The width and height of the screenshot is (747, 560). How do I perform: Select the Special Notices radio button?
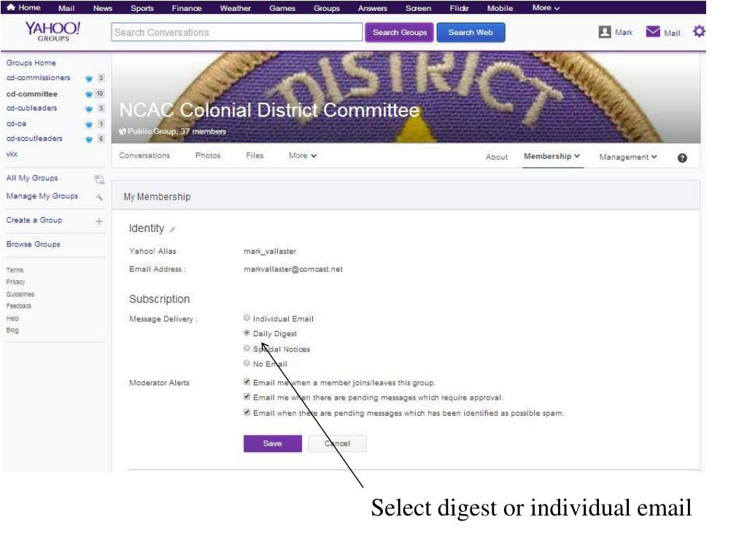tap(247, 348)
